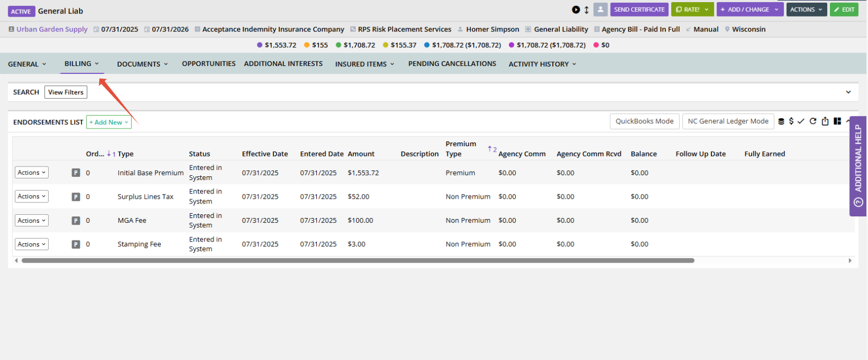The width and height of the screenshot is (868, 360).
Task: Click the horizontal scrollbar under the endorsements table
Action: coord(358,260)
